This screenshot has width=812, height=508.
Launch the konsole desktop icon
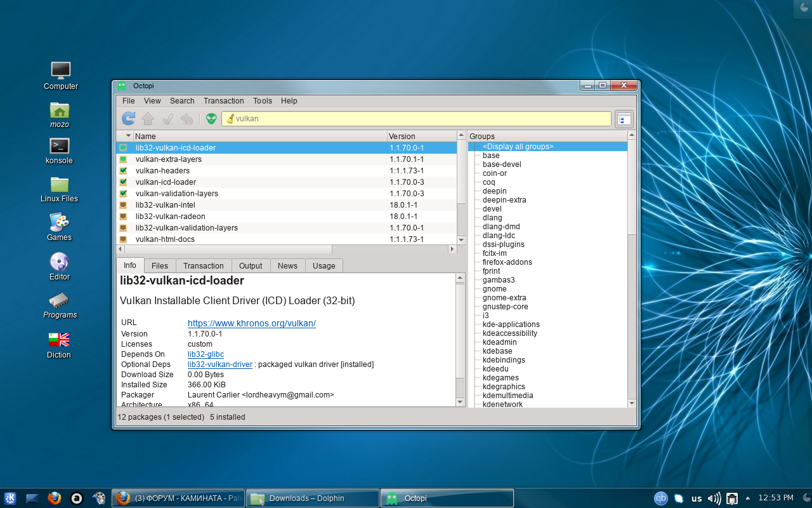[x=60, y=146]
